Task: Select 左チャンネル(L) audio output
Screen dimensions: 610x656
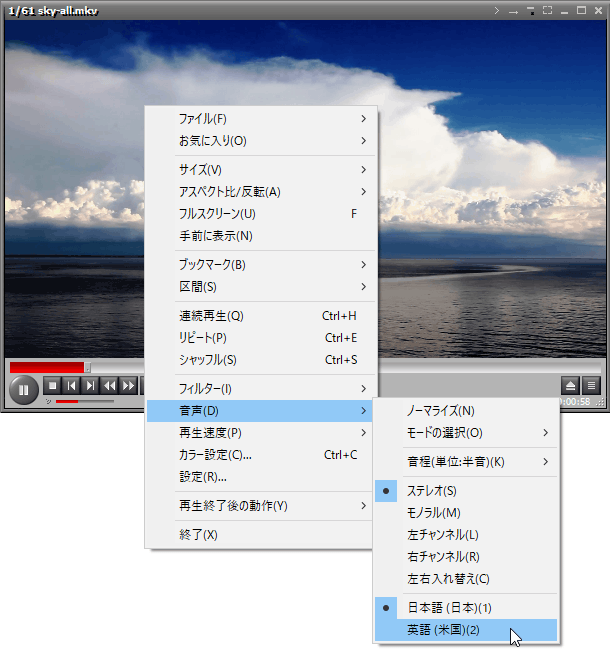Action: (466, 535)
